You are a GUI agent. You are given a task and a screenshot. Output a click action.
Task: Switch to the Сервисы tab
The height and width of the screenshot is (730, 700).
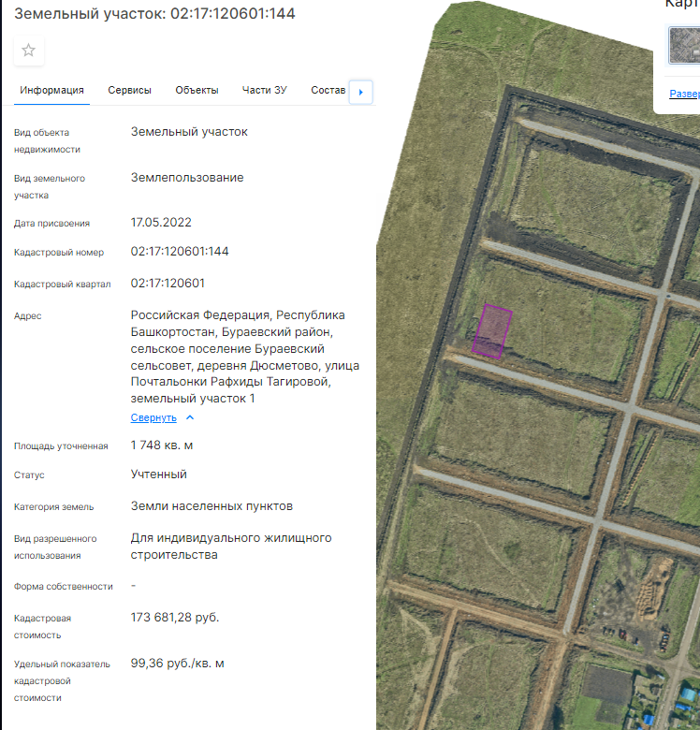point(129,91)
